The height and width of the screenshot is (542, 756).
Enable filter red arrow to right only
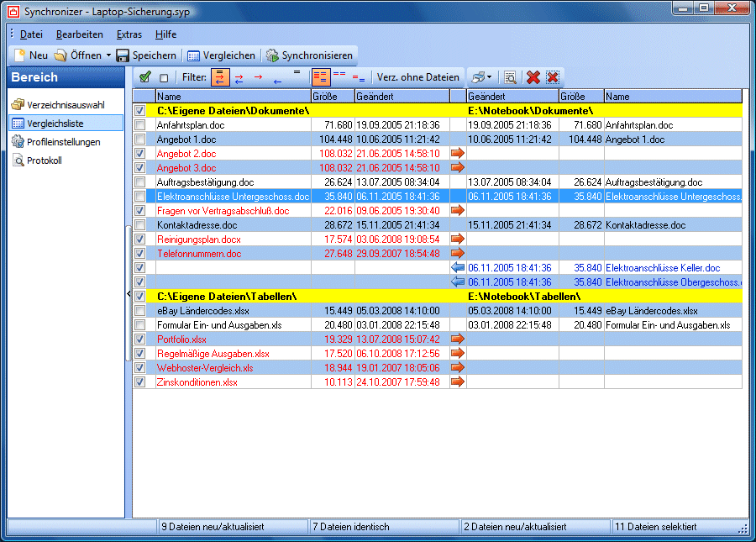click(x=259, y=76)
